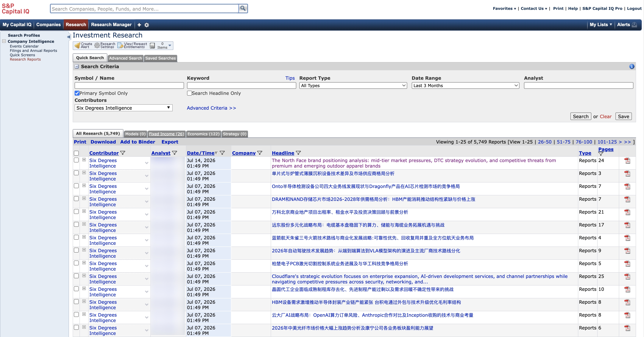Click the Download link above results
This screenshot has height=337, width=644.
pos(103,142)
